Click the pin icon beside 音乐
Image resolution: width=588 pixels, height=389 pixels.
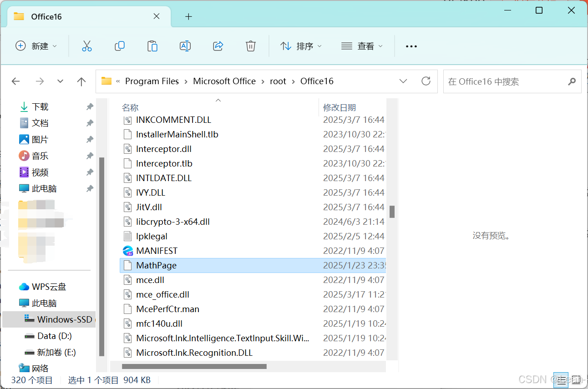[x=90, y=156]
